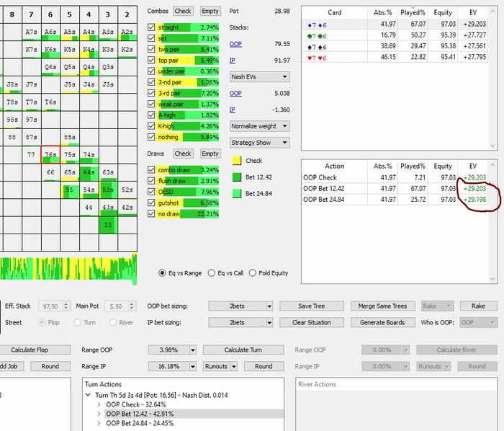This screenshot has width=504, height=431.
Task: Click the Main Pot input field
Action: click(116, 306)
